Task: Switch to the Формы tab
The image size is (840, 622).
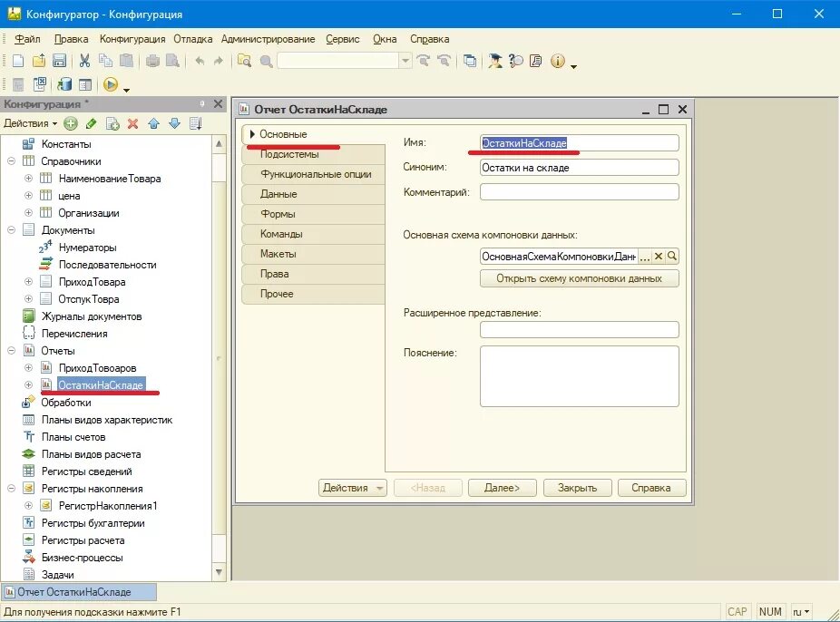Action: [x=313, y=214]
